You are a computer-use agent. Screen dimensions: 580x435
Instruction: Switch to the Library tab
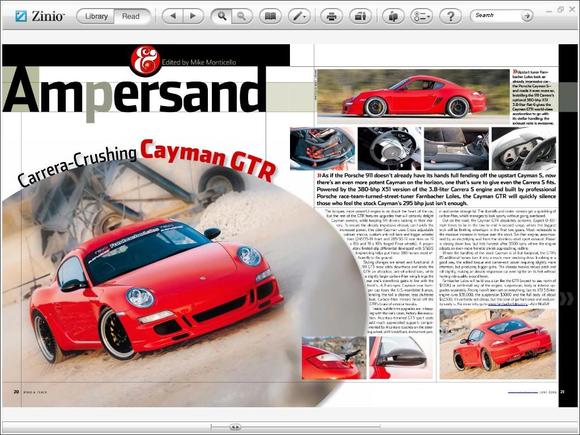(x=96, y=16)
